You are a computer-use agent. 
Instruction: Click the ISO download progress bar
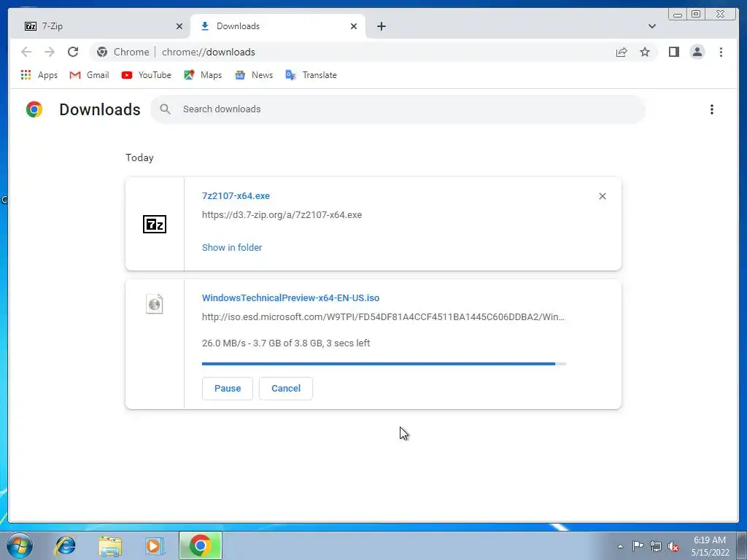(x=384, y=364)
